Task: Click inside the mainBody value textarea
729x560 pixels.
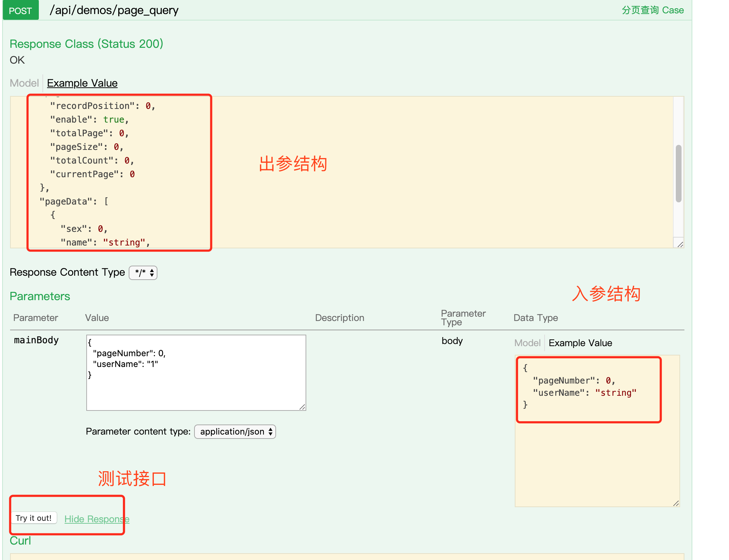Action: point(196,373)
